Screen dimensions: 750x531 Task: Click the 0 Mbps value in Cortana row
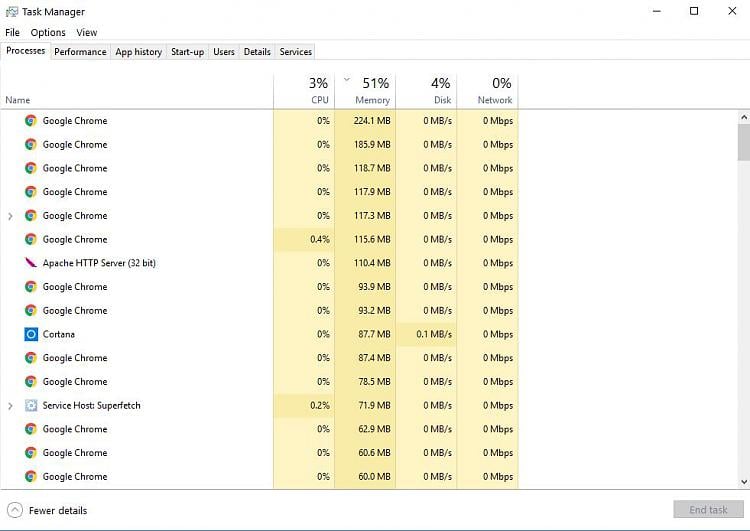(x=498, y=334)
